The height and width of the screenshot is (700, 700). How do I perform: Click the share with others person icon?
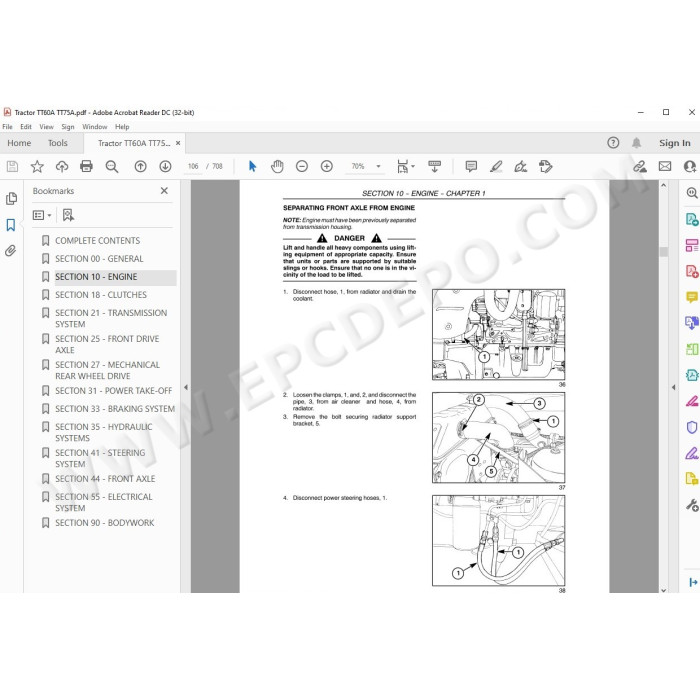690,167
